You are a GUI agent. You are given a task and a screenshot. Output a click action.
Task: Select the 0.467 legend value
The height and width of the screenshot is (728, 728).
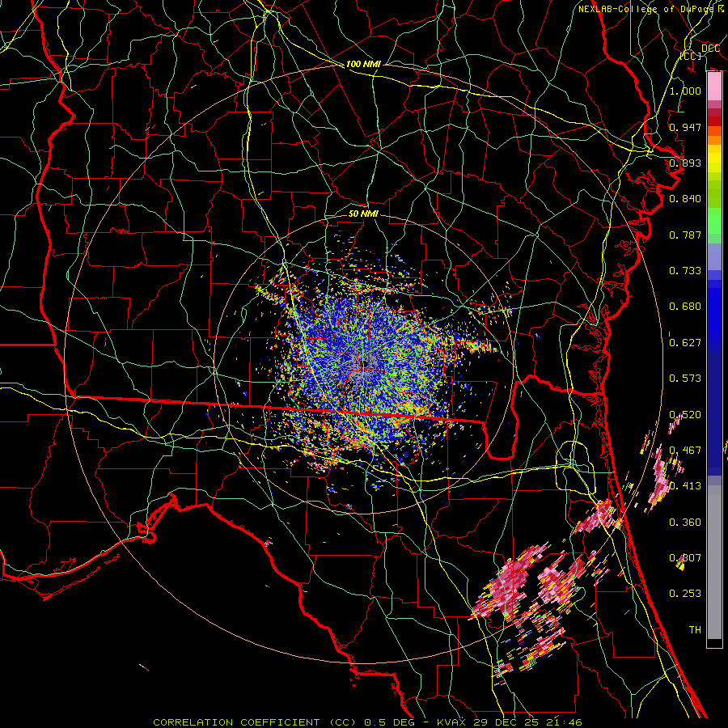[685, 451]
